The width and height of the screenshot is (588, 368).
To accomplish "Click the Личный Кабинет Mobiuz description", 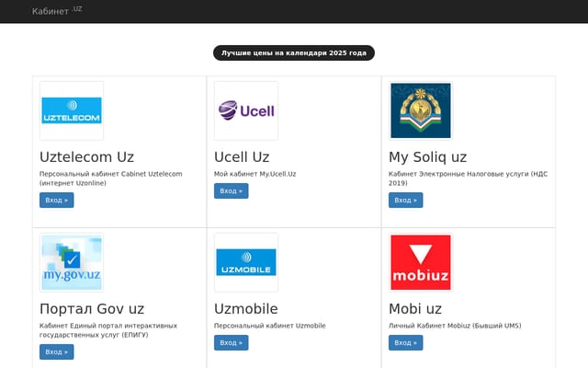I will [455, 326].
